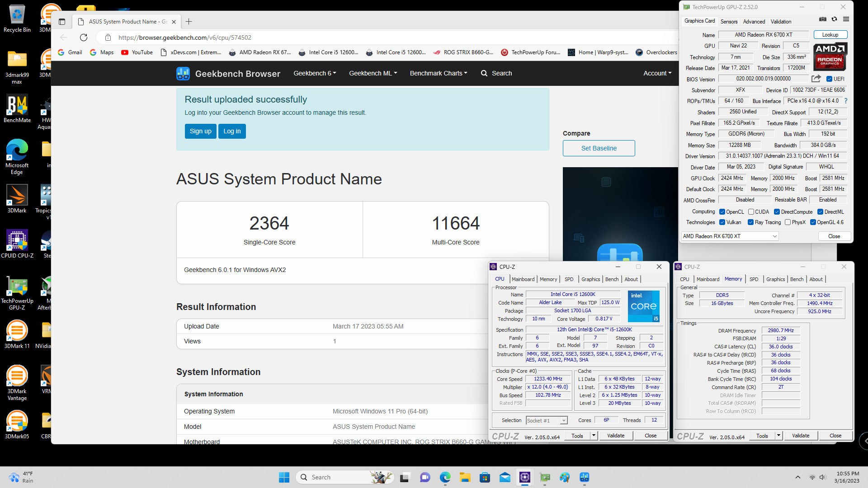Toggle the Vulkan checkbox in GPU-Z
Image resolution: width=868 pixels, height=488 pixels.
tap(722, 222)
